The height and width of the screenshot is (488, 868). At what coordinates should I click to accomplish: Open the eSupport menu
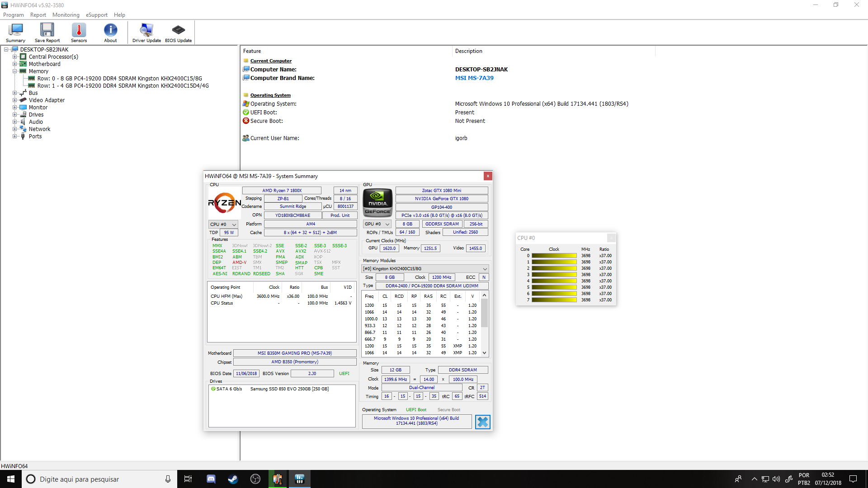[97, 15]
